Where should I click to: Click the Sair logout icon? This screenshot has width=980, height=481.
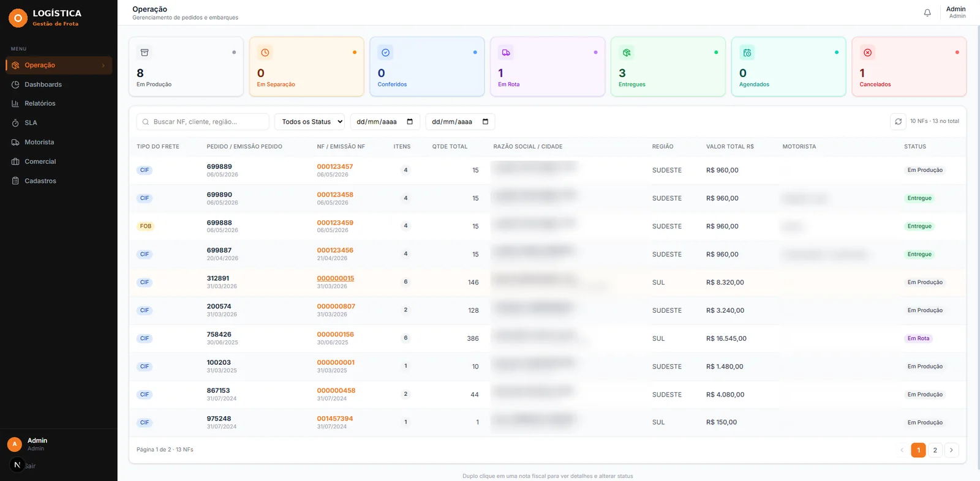(17, 465)
